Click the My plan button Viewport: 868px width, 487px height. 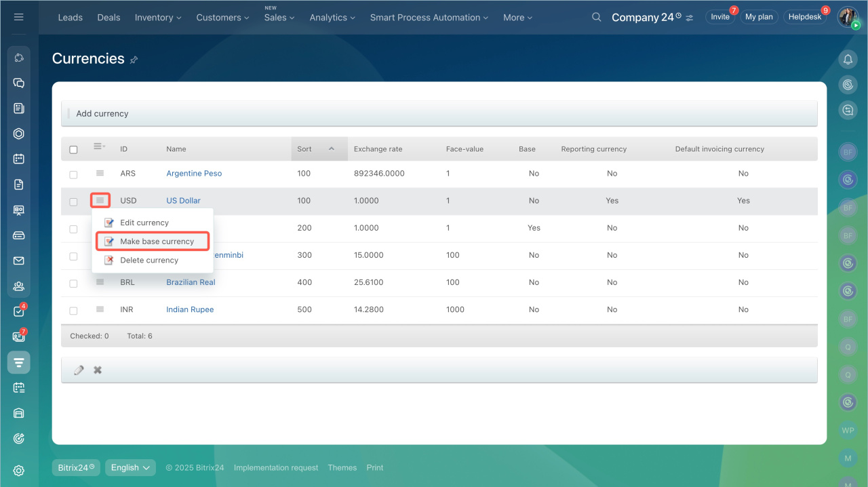tap(759, 17)
